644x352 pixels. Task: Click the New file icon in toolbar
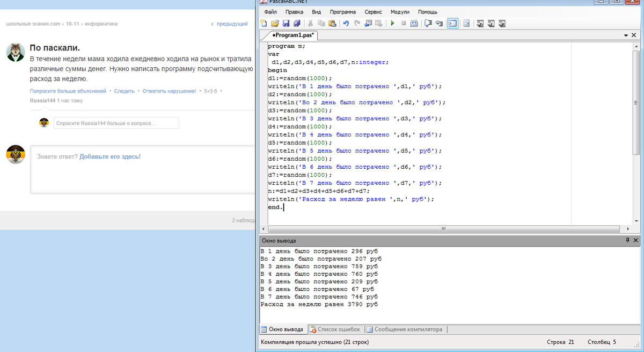tap(264, 23)
